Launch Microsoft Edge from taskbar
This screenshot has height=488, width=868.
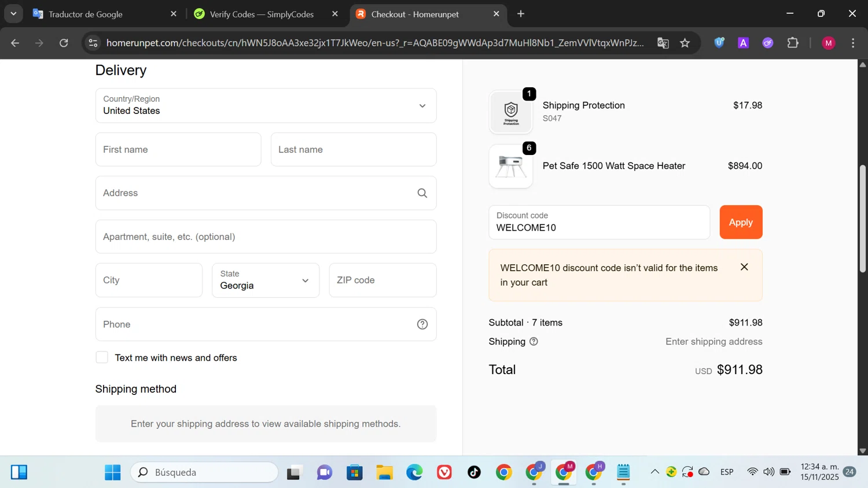pos(414,472)
